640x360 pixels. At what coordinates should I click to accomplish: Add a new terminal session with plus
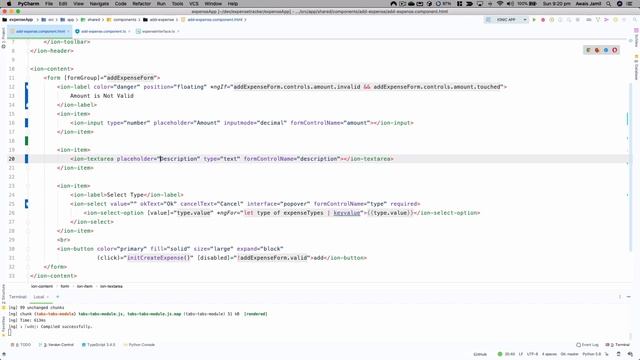(58, 297)
